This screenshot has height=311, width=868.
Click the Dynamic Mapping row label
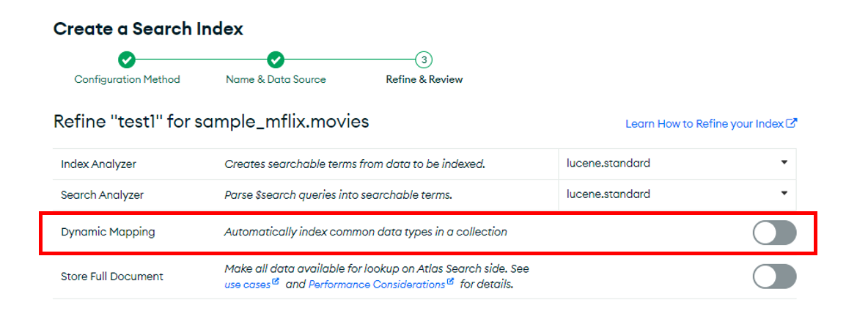coord(108,233)
